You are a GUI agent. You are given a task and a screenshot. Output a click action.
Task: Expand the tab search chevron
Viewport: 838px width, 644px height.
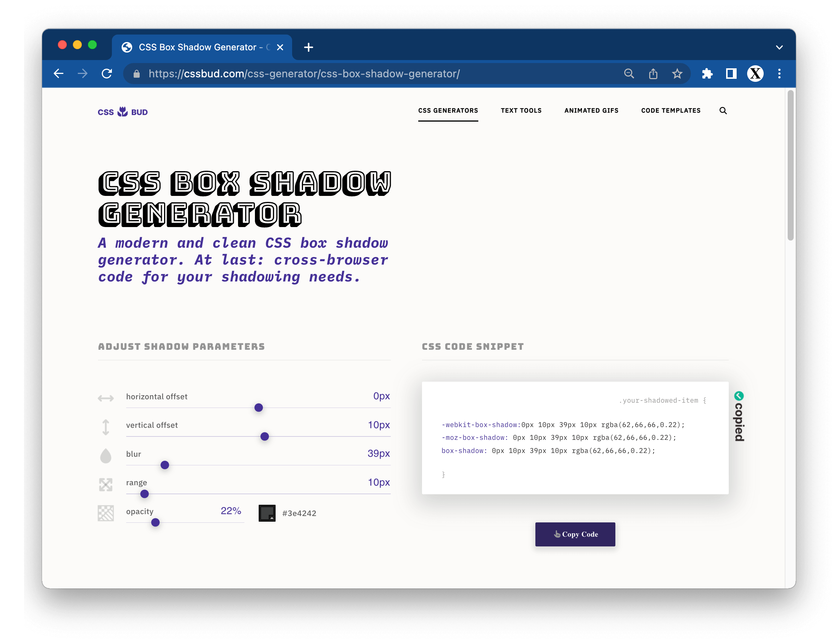coord(779,48)
